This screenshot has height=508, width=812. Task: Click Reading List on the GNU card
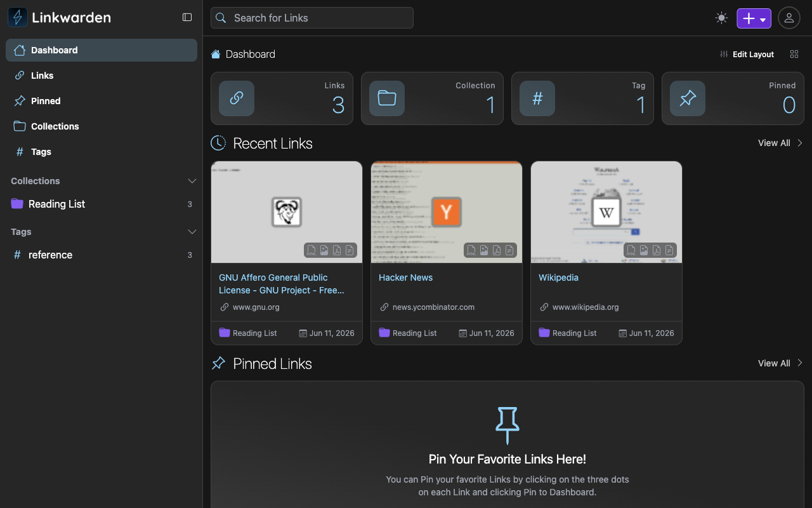click(x=248, y=333)
